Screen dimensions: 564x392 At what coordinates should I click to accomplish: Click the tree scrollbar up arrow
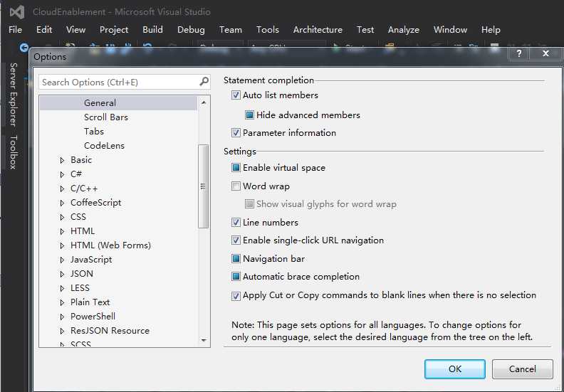click(204, 102)
